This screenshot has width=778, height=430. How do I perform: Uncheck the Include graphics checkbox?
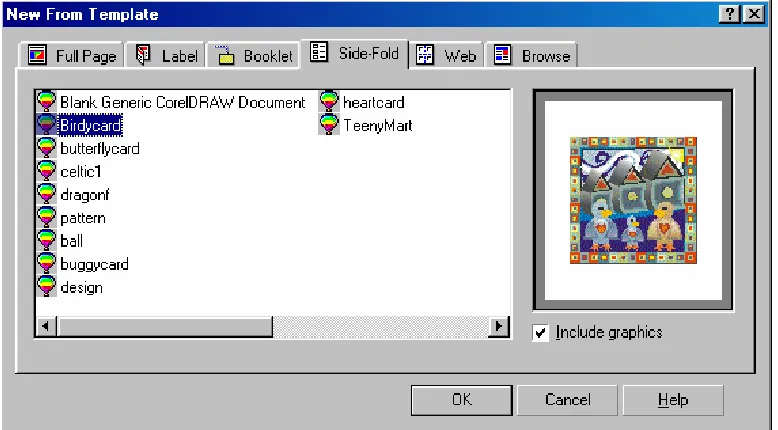[541, 332]
